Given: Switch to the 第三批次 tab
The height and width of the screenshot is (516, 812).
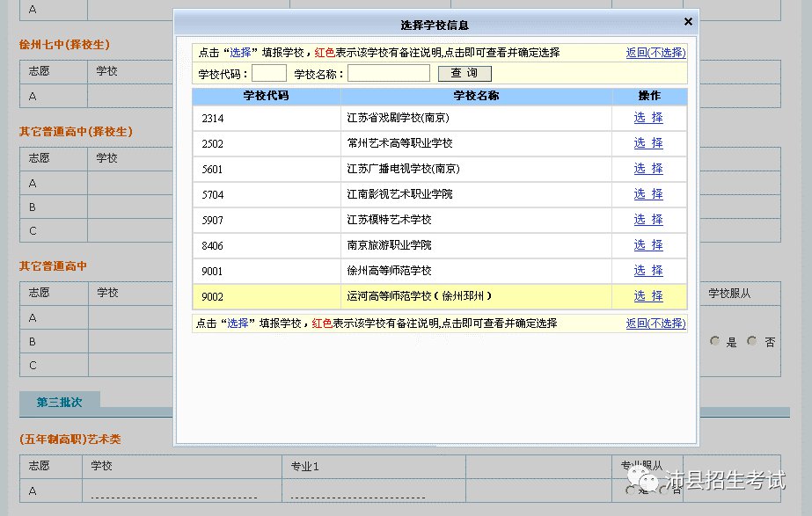Looking at the screenshot, I should 59,402.
